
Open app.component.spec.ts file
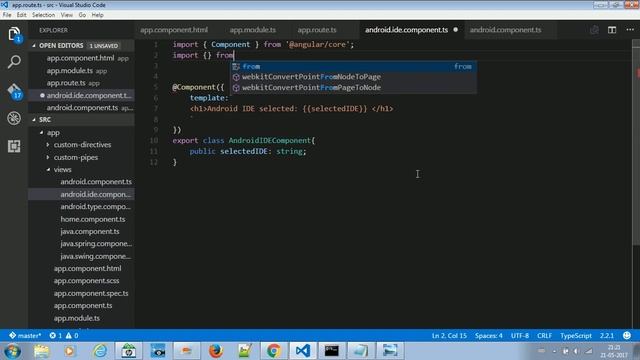pyautogui.click(x=81, y=293)
